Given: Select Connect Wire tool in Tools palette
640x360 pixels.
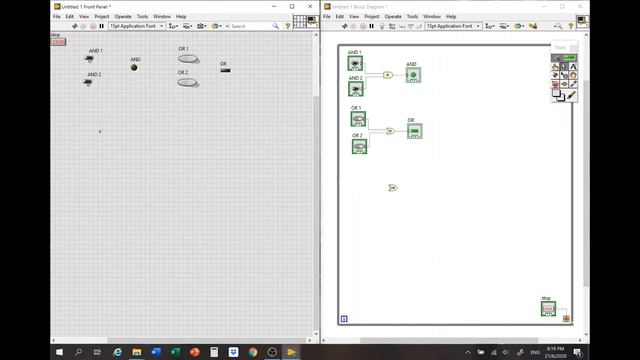Looking at the screenshot, I should click(555, 75).
